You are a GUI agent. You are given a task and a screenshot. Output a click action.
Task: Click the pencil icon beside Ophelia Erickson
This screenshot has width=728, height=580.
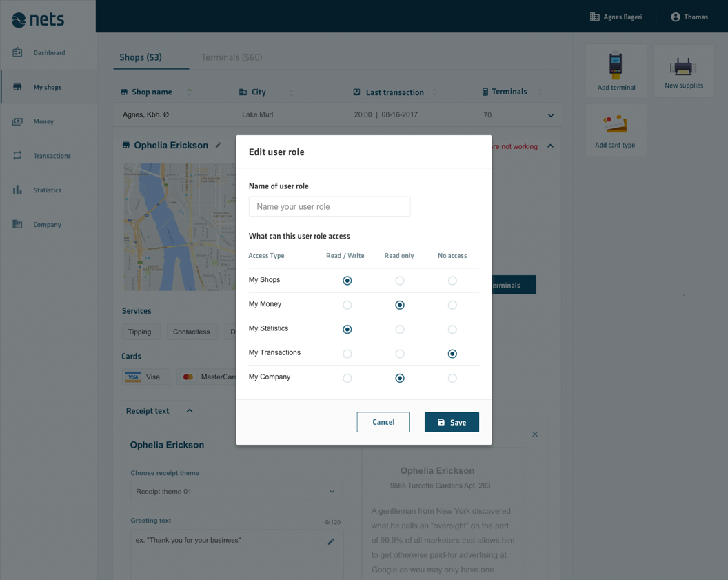click(x=219, y=146)
